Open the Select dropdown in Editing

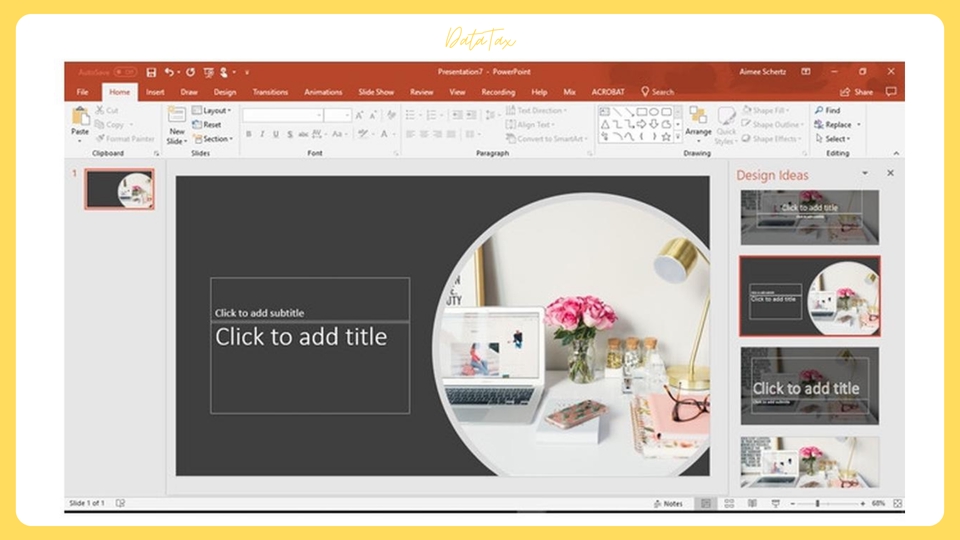click(x=833, y=139)
